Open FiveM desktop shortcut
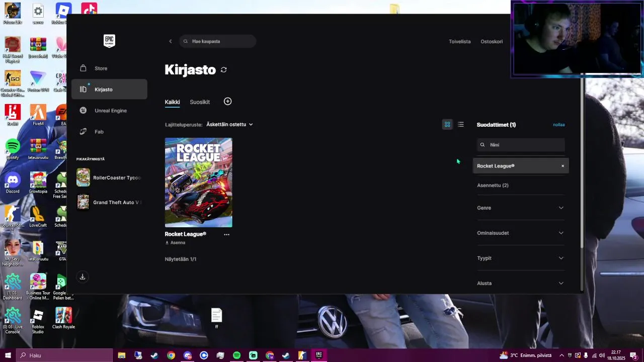This screenshot has height=362, width=644. tap(38, 115)
